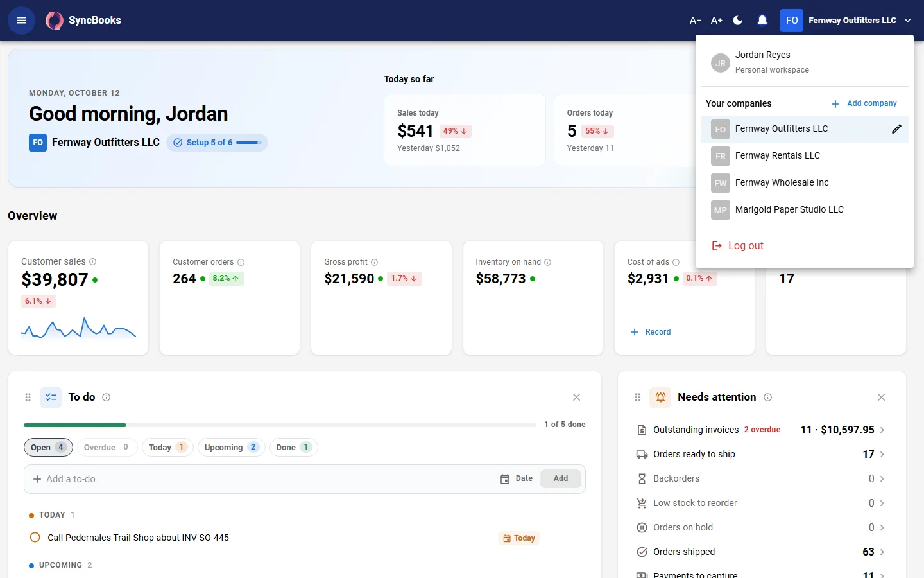The image size is (924, 578).
Task: Click Backorders hourglass icon
Action: [642, 479]
